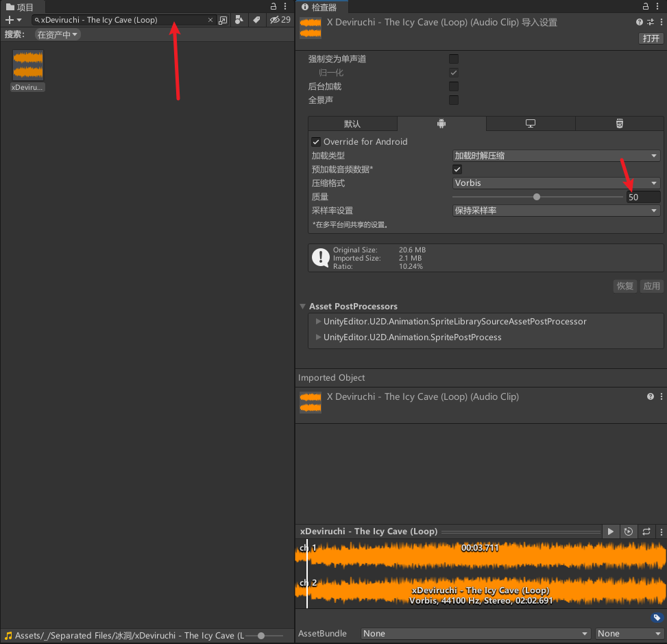Click the ch 1 waveform
Image resolution: width=667 pixels, height=644 pixels.
pyautogui.click(x=481, y=556)
